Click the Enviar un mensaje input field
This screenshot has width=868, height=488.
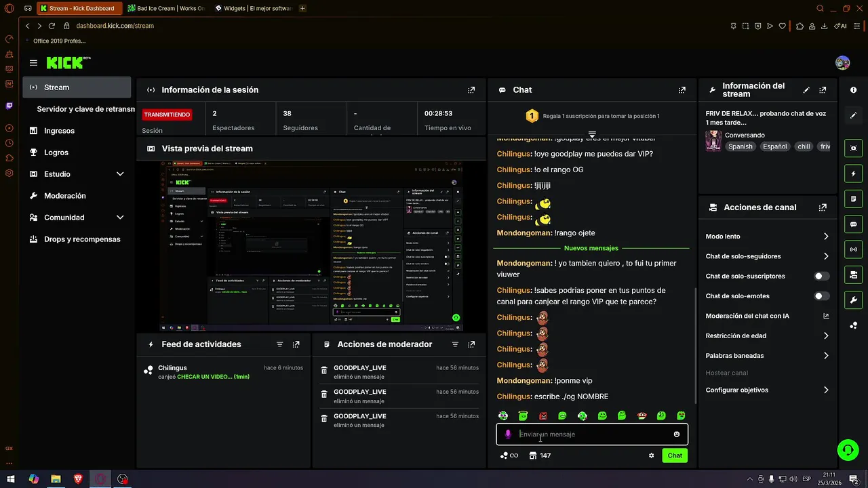[x=592, y=434]
